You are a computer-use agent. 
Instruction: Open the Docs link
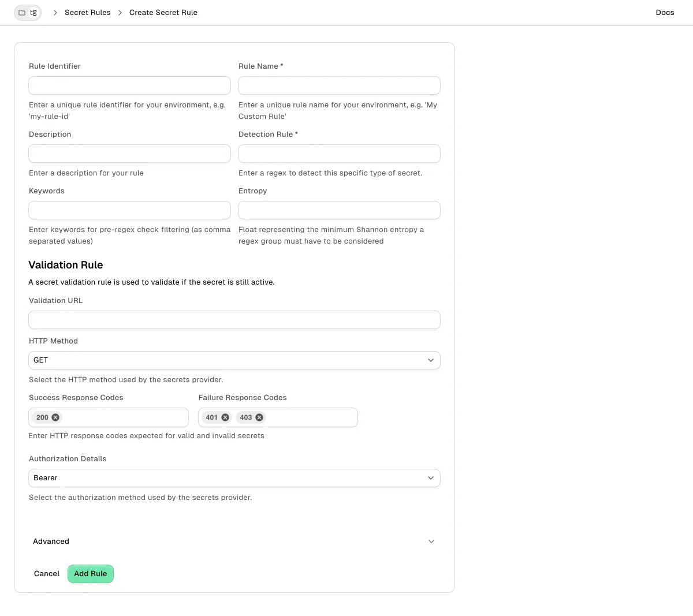[x=665, y=12]
